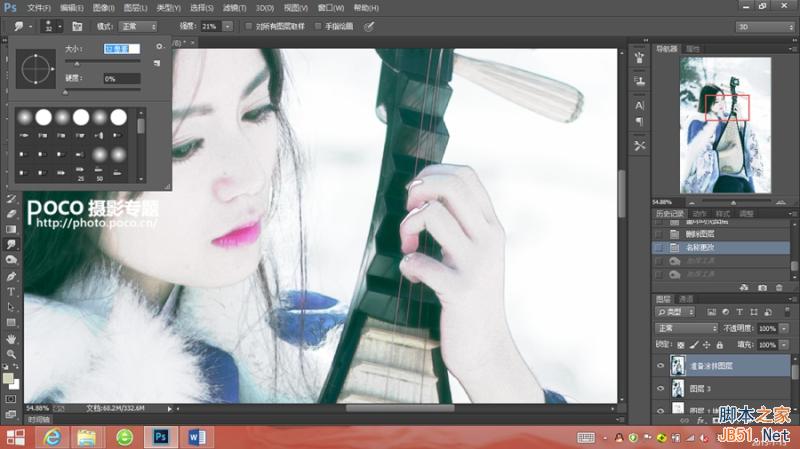The width and height of the screenshot is (800, 449).
Task: Filter layers by type 'T' icon
Action: coord(739,312)
